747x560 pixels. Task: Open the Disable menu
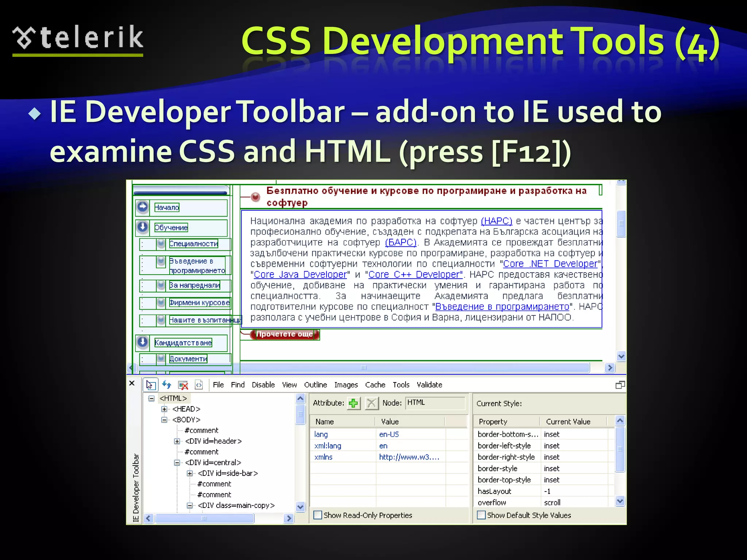click(263, 385)
